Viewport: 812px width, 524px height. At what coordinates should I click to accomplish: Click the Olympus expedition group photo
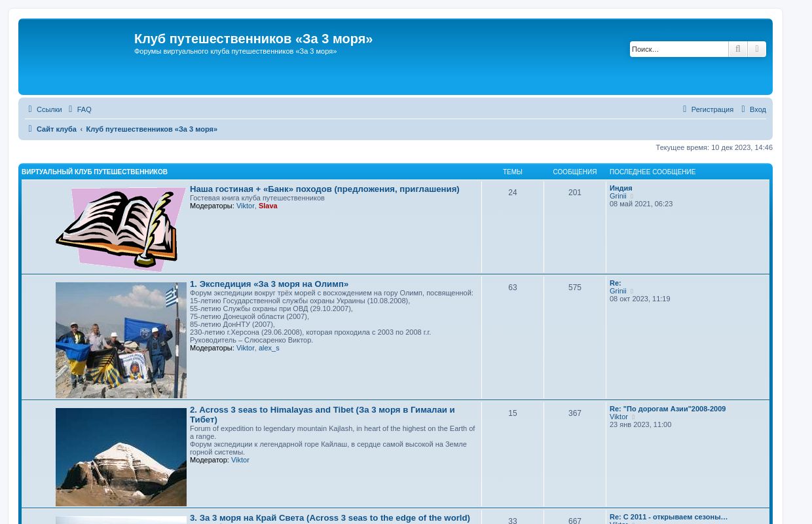(121, 340)
